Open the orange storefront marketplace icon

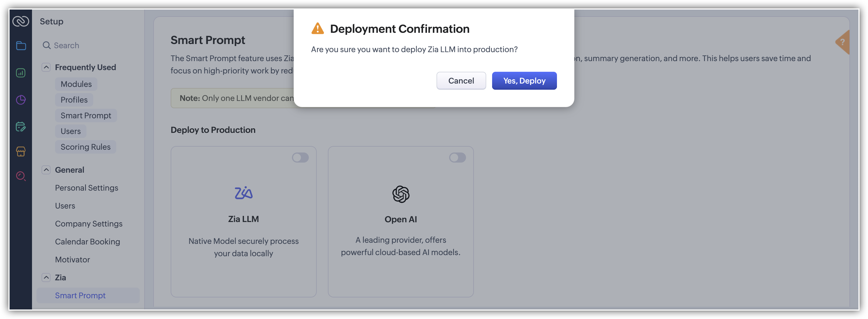point(21,151)
